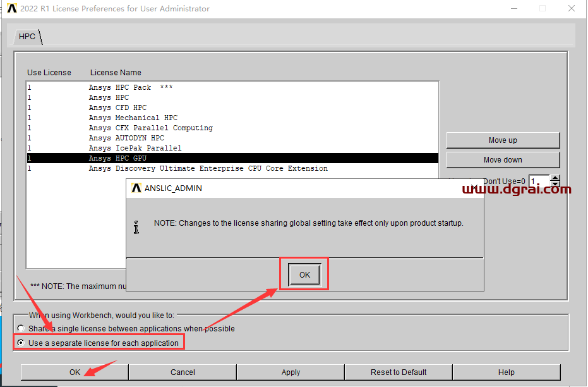This screenshot has height=387, width=588.
Task: Increase the Use license value with up arrow
Action: coord(555,178)
